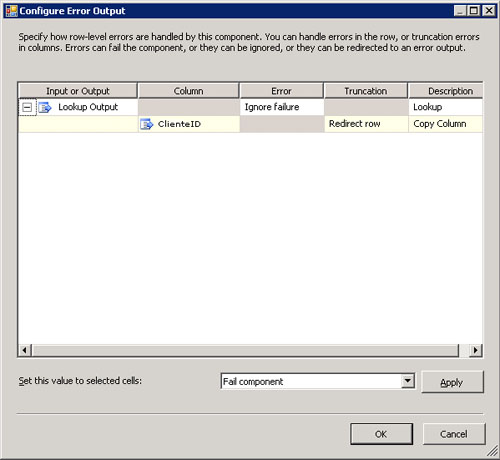This screenshot has height=460, width=500.
Task: Click the ClienteID column icon
Action: click(x=147, y=124)
